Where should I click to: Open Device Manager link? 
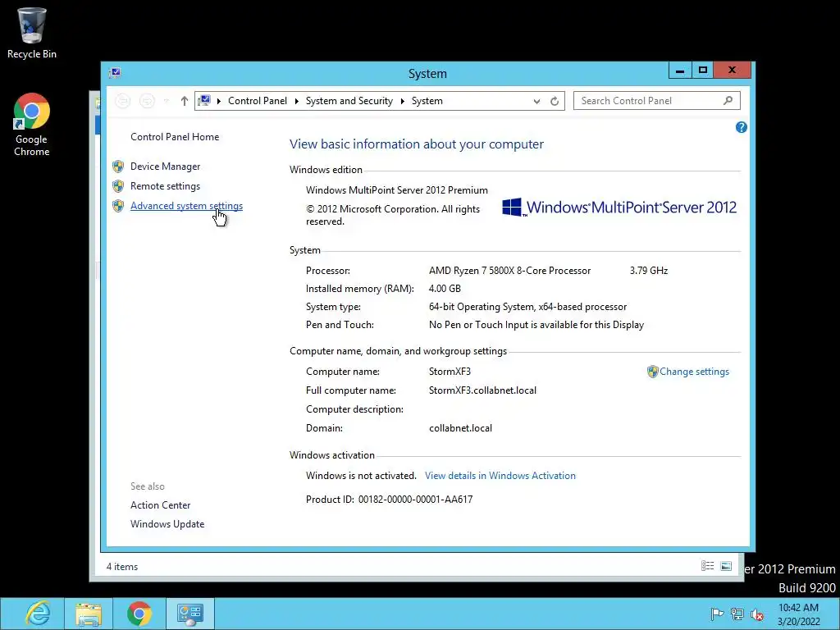click(165, 167)
